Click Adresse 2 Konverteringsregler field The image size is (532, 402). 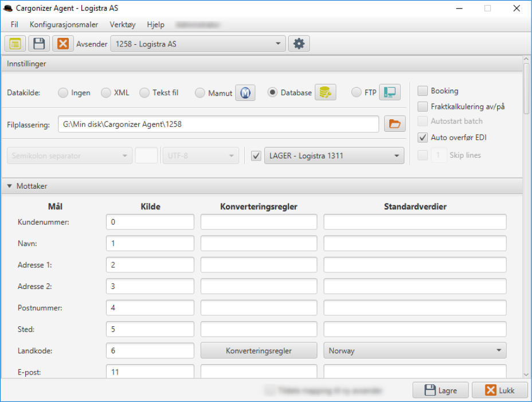pos(259,286)
